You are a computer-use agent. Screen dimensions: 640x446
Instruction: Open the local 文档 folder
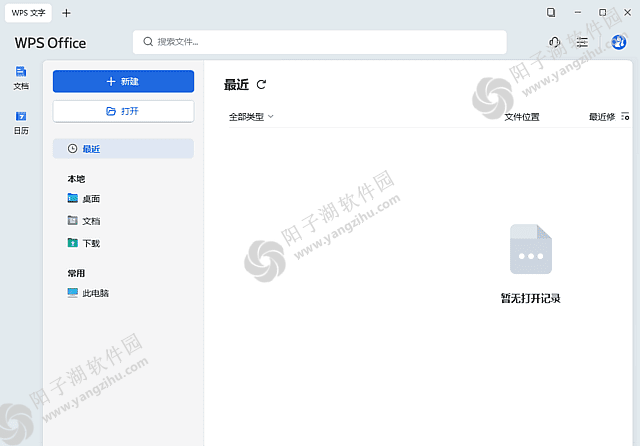click(x=84, y=221)
